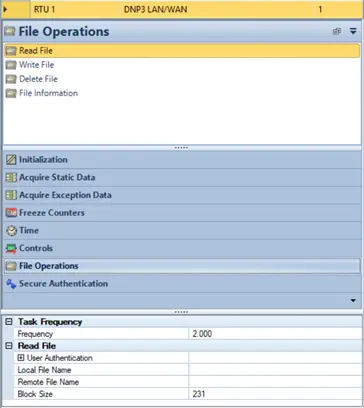Image resolution: width=364 pixels, height=408 pixels.
Task: Open the Secure Authentication section
Action: (x=182, y=284)
